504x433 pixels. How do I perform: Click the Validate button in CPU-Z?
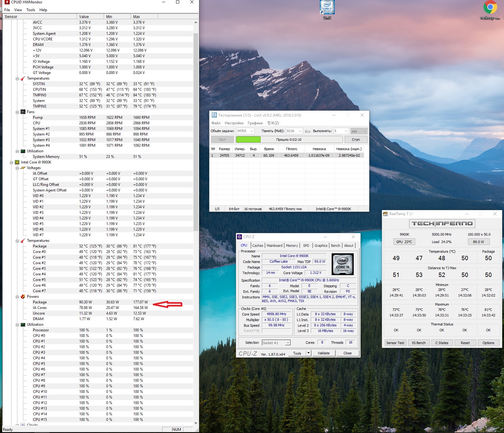tap(324, 353)
